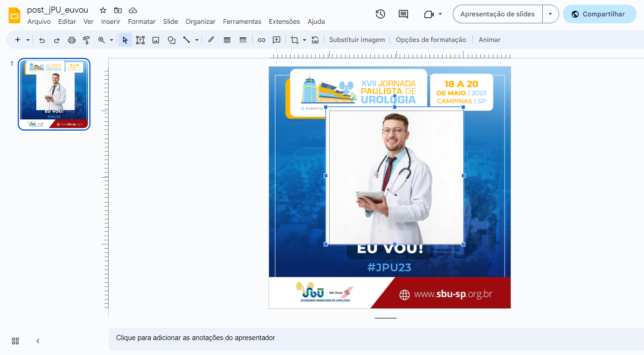This screenshot has width=644, height=355.
Task: Open the zoom level dropdown arrow
Action: [111, 40]
